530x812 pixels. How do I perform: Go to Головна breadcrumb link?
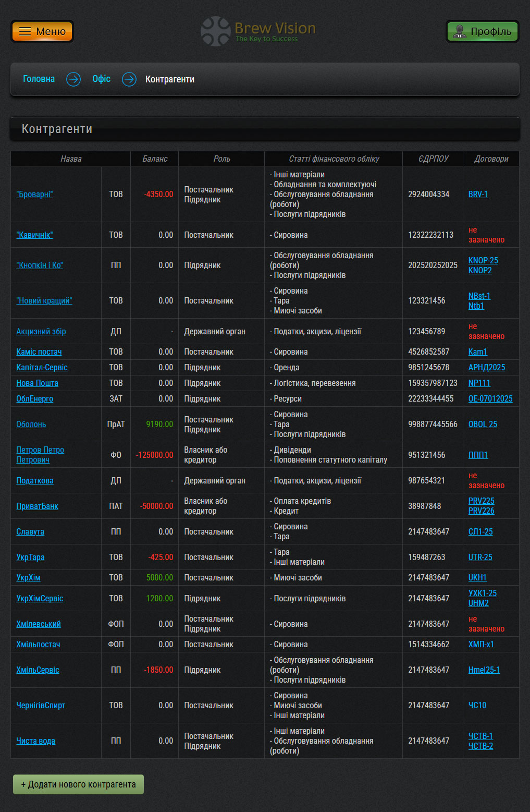click(x=39, y=79)
